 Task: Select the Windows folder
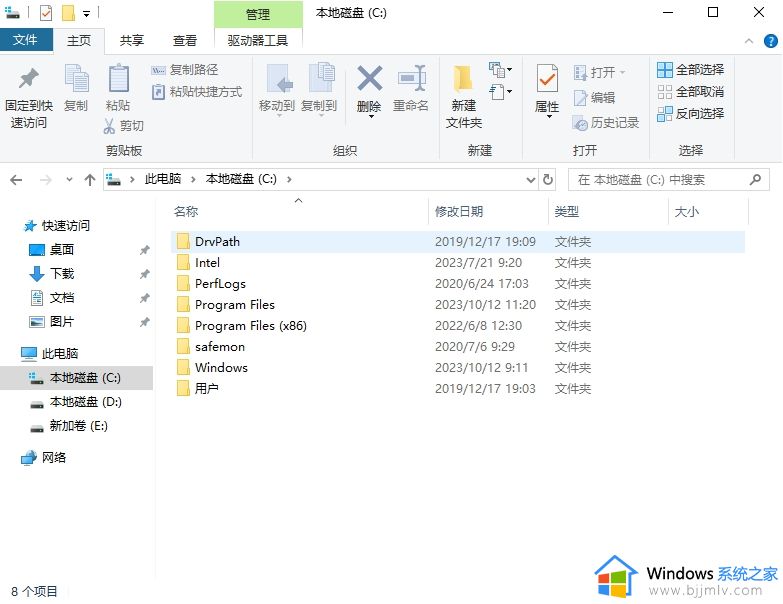[458, 367]
